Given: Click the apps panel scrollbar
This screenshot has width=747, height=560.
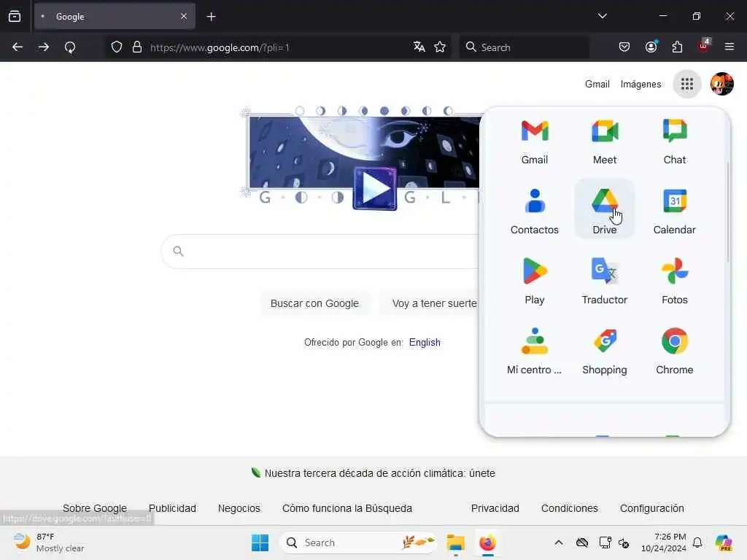Looking at the screenshot, I should (x=727, y=212).
